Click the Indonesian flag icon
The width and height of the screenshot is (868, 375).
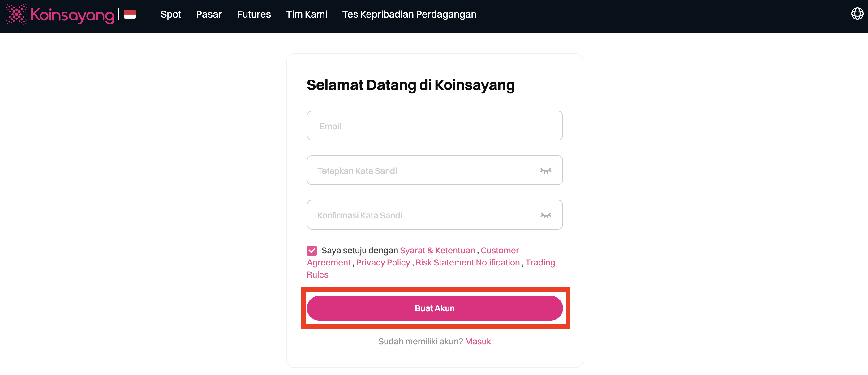[130, 15]
